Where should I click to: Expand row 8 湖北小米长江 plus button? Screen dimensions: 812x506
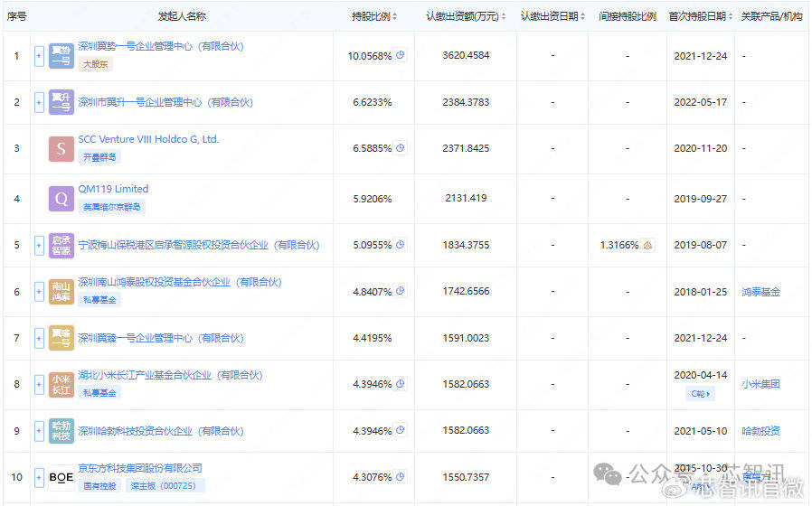pyautogui.click(x=39, y=384)
